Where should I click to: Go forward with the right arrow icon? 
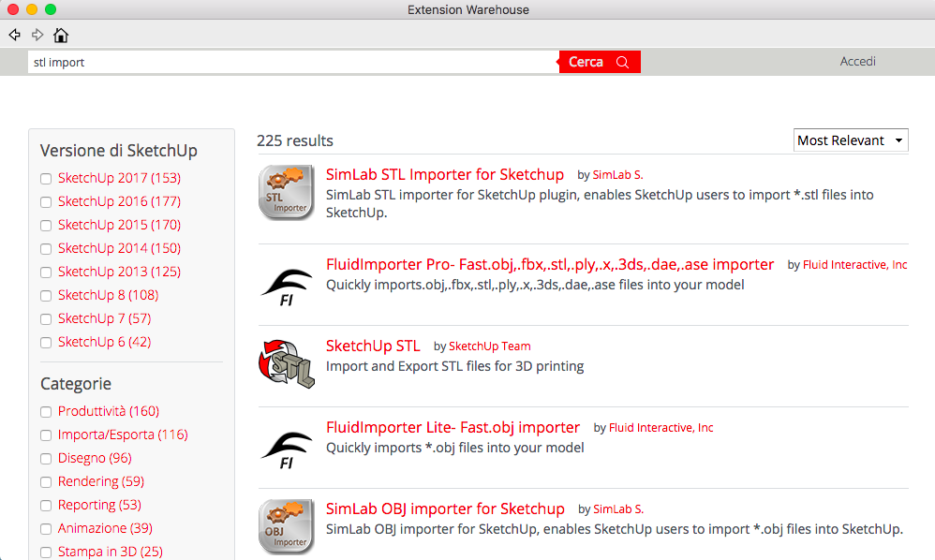point(37,36)
